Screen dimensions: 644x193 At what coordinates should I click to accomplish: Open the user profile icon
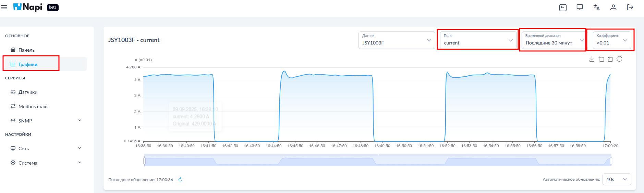613,8
